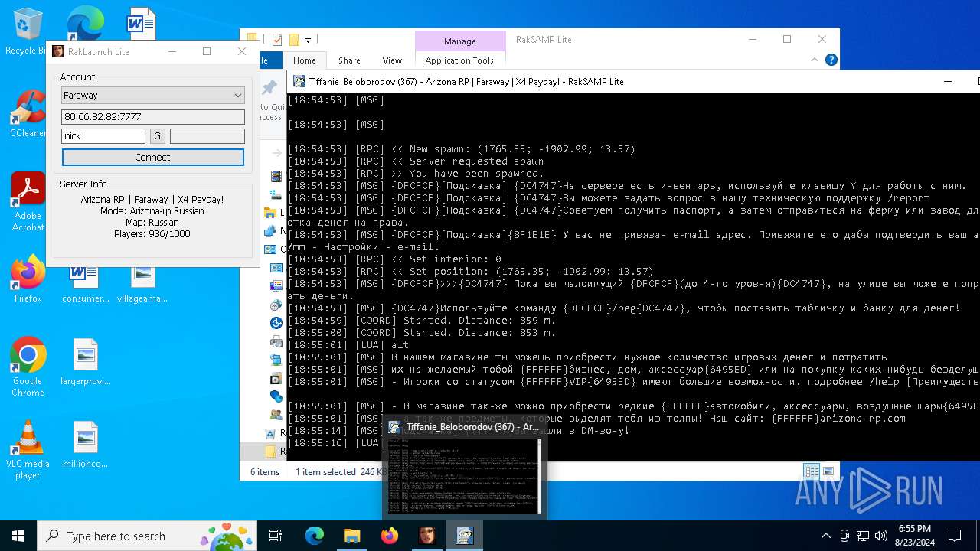Click the New folder quick access toolbar icon
This screenshot has width=980, height=551.
click(x=293, y=40)
